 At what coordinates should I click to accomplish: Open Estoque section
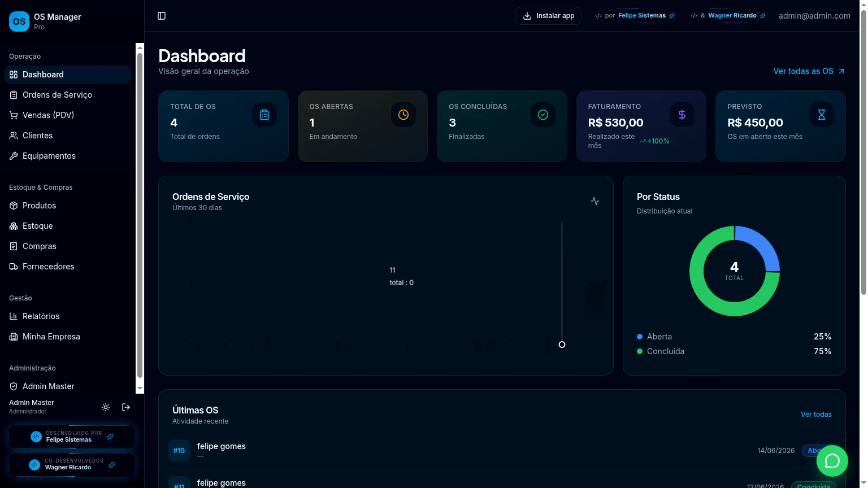coord(68,226)
